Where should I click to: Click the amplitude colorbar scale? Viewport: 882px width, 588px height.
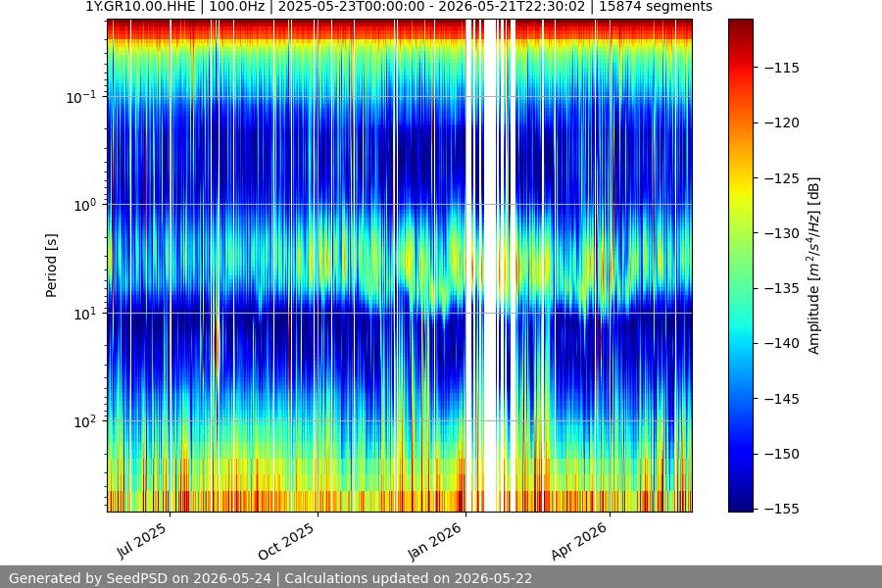[x=740, y=266]
